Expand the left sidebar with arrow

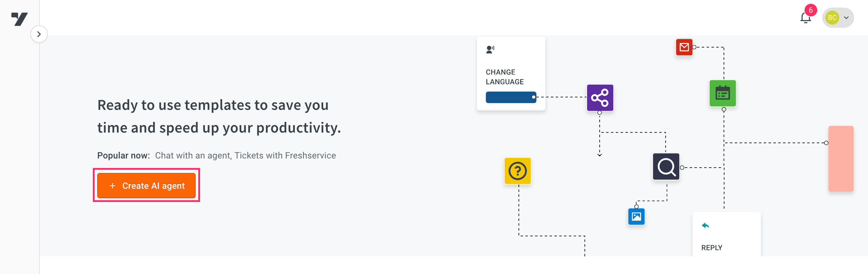tap(39, 34)
